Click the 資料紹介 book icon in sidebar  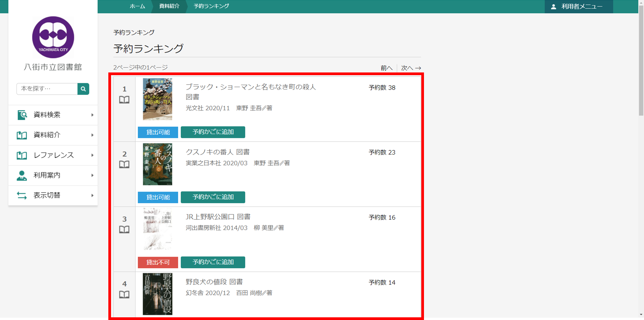pyautogui.click(x=22, y=135)
